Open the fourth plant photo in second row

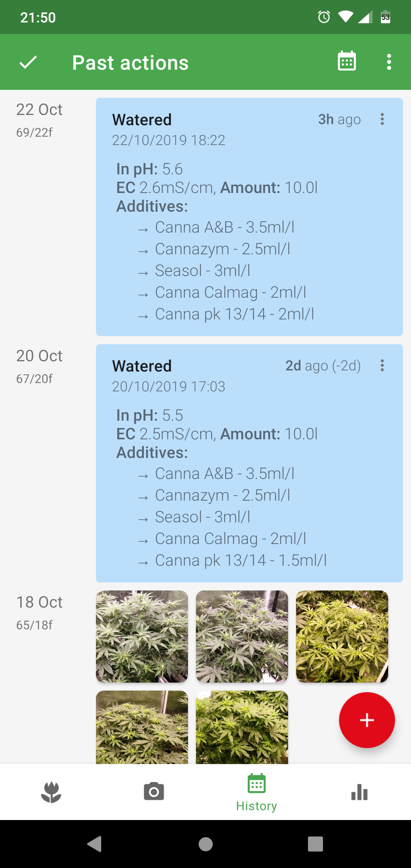(142, 727)
